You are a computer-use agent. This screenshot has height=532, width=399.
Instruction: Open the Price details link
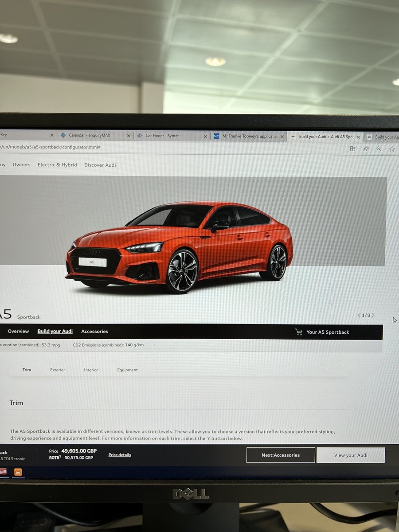120,455
